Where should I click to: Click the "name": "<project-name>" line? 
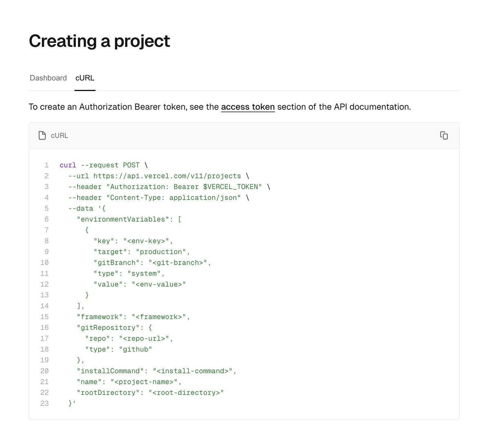(x=129, y=381)
